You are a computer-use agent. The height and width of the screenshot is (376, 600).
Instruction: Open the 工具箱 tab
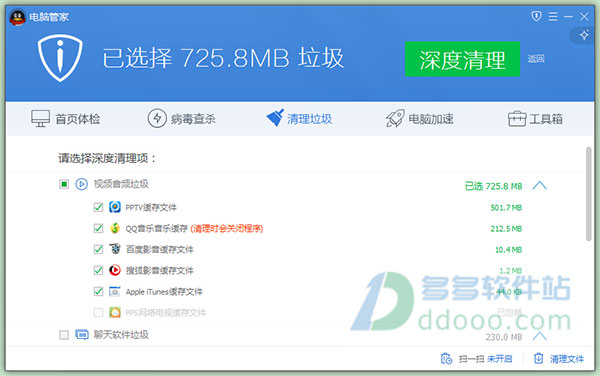click(535, 119)
